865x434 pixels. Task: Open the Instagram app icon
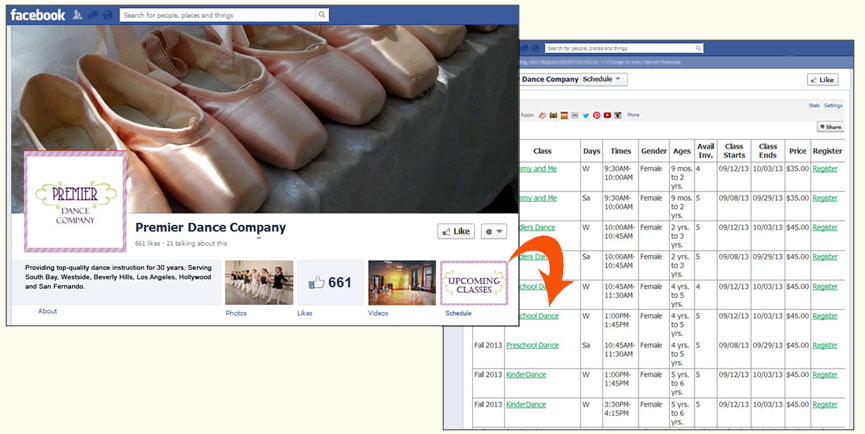(x=618, y=115)
